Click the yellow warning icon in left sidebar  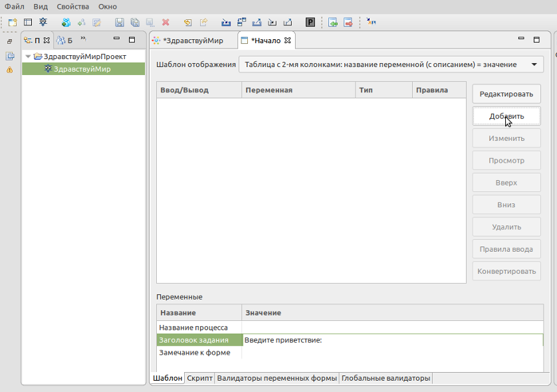click(9, 70)
